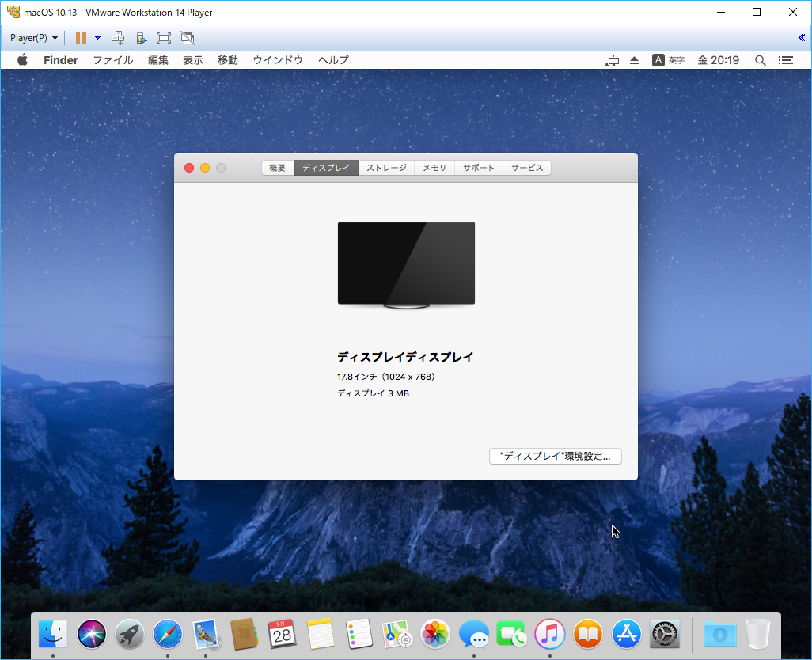Open Launchpad rocket icon in Dock
The image size is (812, 660).
[130, 634]
